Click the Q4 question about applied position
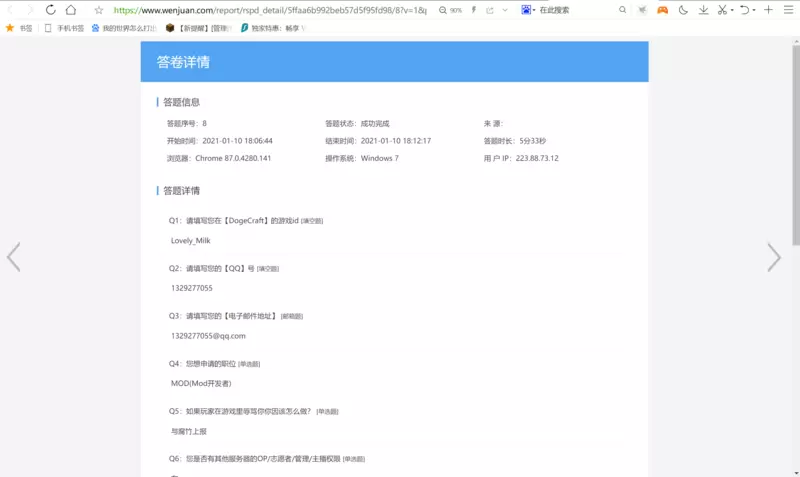 214,364
